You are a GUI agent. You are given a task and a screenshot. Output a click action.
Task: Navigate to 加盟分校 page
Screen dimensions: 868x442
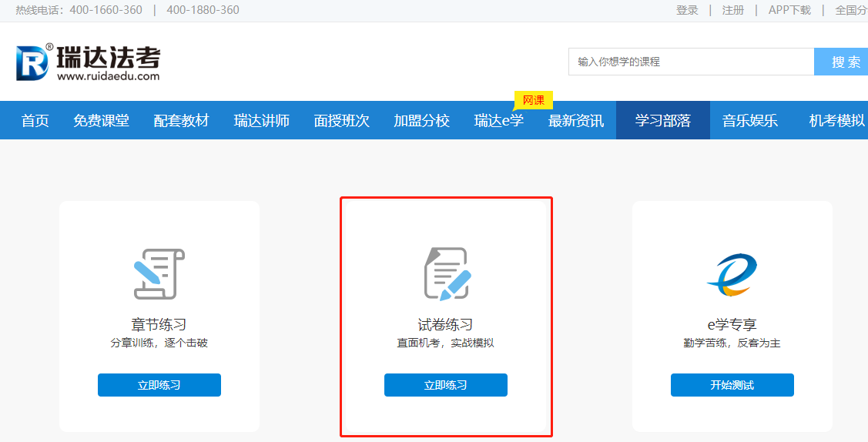tap(421, 120)
